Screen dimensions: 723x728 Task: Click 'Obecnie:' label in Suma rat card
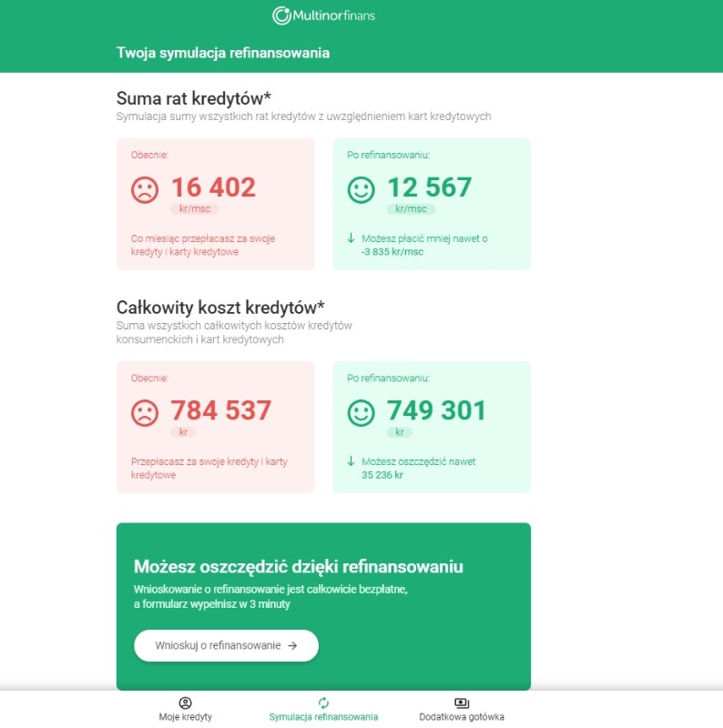pos(149,155)
